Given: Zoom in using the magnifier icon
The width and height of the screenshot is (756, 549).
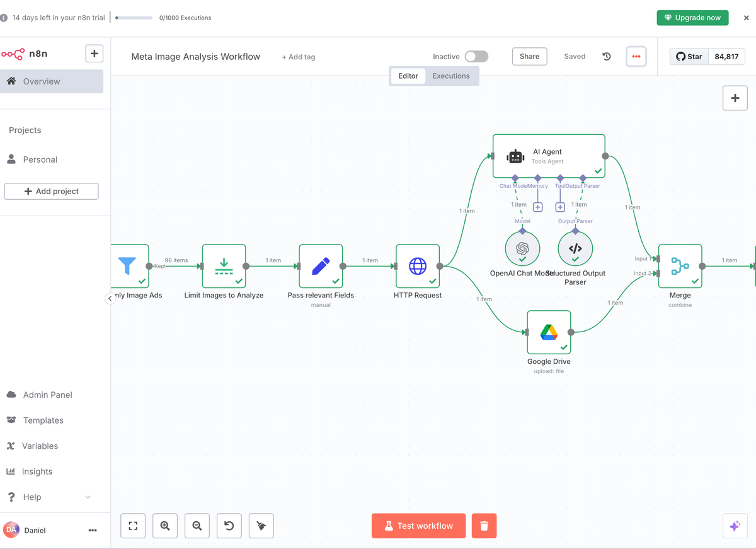Looking at the screenshot, I should (x=165, y=526).
